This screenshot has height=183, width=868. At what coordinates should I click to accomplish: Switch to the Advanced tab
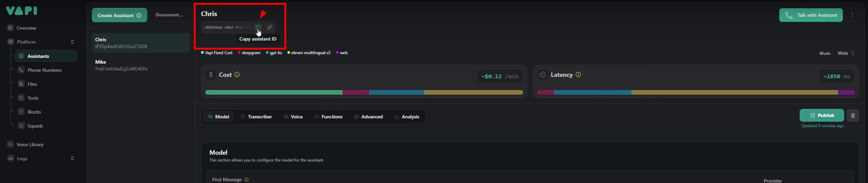369,117
